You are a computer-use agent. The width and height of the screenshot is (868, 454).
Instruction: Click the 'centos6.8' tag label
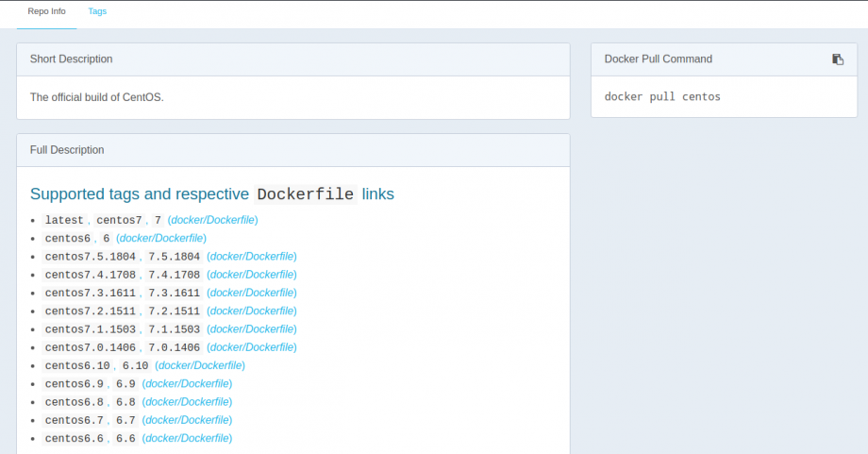point(75,401)
